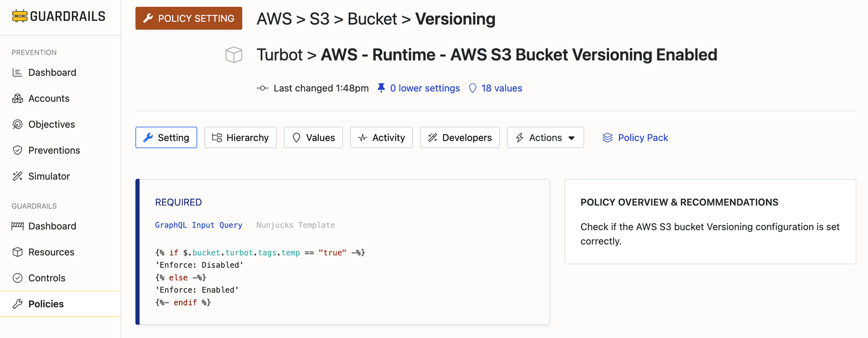Open the Prevention Dashboard in sidebar
Viewport: 868px width, 338px height.
[x=52, y=72]
